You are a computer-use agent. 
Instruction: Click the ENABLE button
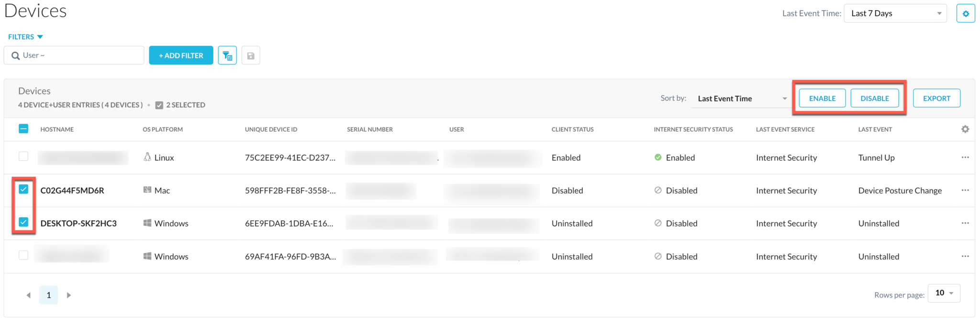(x=822, y=98)
